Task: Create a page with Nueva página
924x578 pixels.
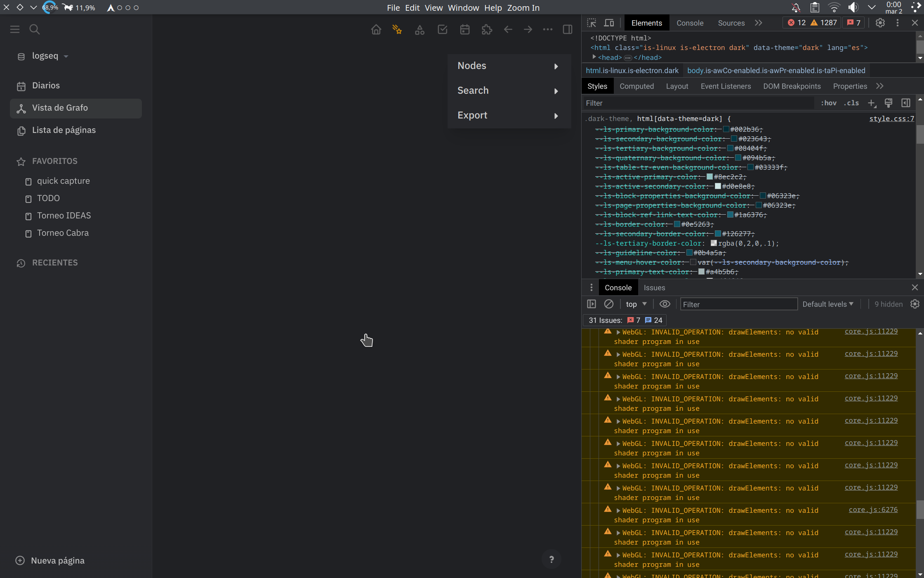Action: 50,560
